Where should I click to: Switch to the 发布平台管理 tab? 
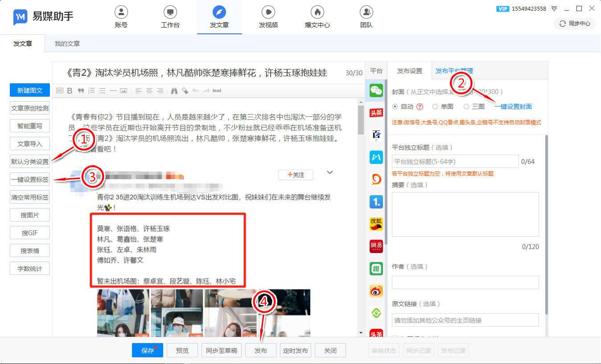454,70
